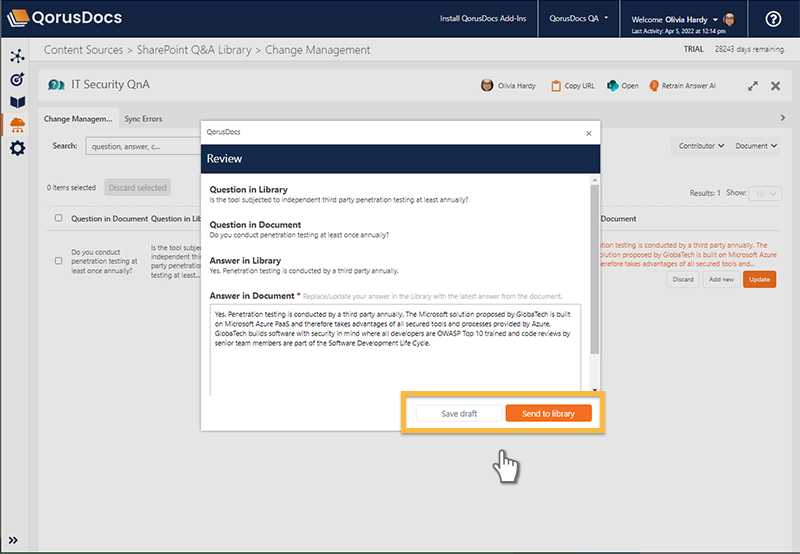This screenshot has height=554, width=800.
Task: Open the help question mark icon
Action: [773, 19]
